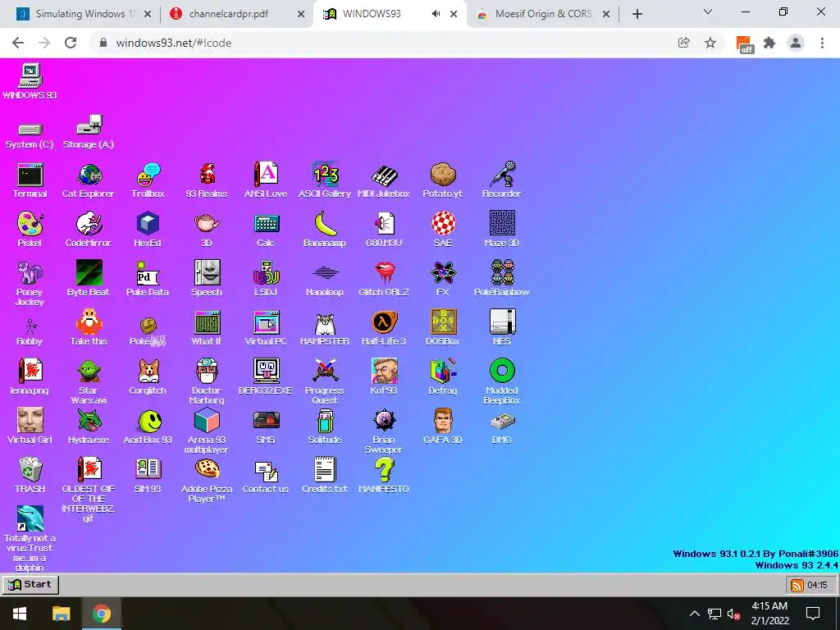Image resolution: width=840 pixels, height=630 pixels.
Task: Launch Half-Life 3 icon
Action: [384, 328]
